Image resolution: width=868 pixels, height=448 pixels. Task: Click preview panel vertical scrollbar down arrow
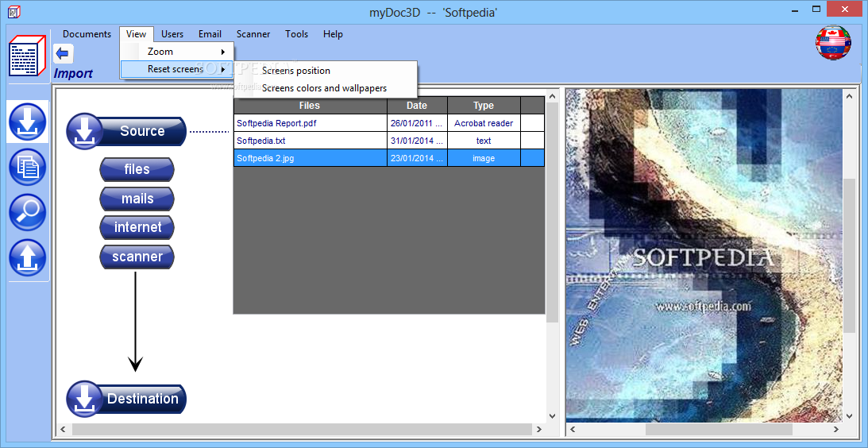click(x=849, y=415)
